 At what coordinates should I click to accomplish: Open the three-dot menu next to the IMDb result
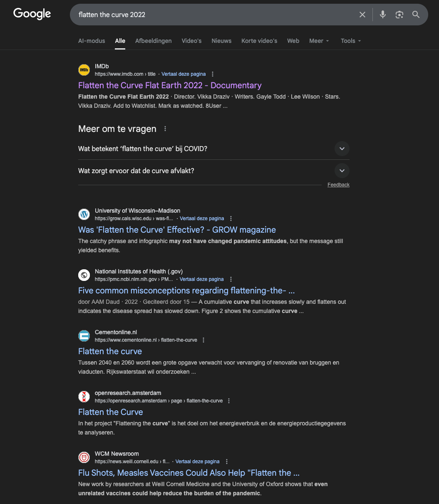[212, 74]
